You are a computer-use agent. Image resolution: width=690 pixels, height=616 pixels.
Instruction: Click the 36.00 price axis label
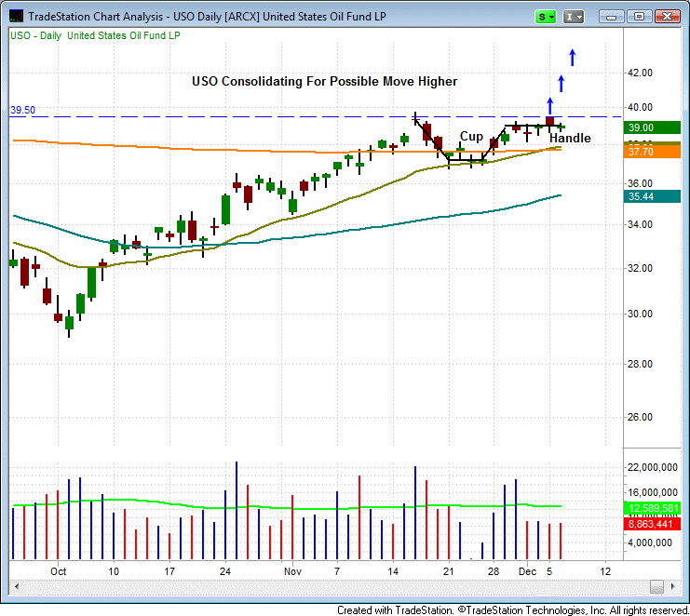[x=640, y=183]
